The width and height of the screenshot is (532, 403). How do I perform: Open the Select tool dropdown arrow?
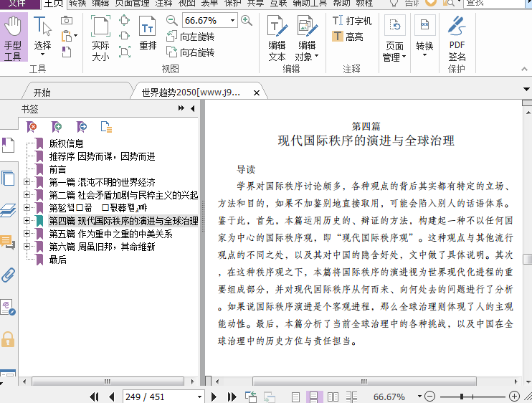tap(42, 54)
